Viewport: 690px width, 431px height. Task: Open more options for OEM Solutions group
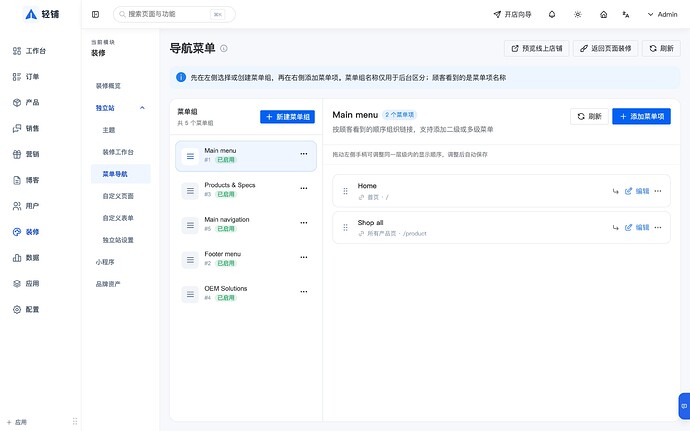click(304, 291)
